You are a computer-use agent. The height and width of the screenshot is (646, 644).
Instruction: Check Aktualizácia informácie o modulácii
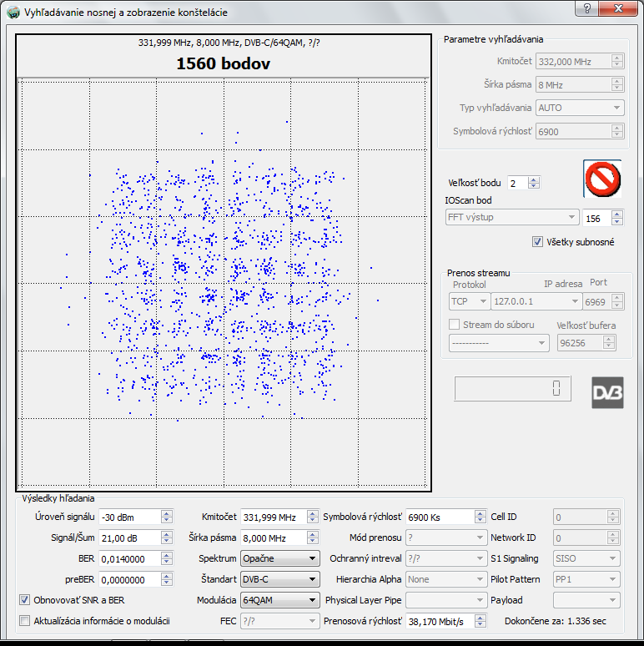point(25,620)
